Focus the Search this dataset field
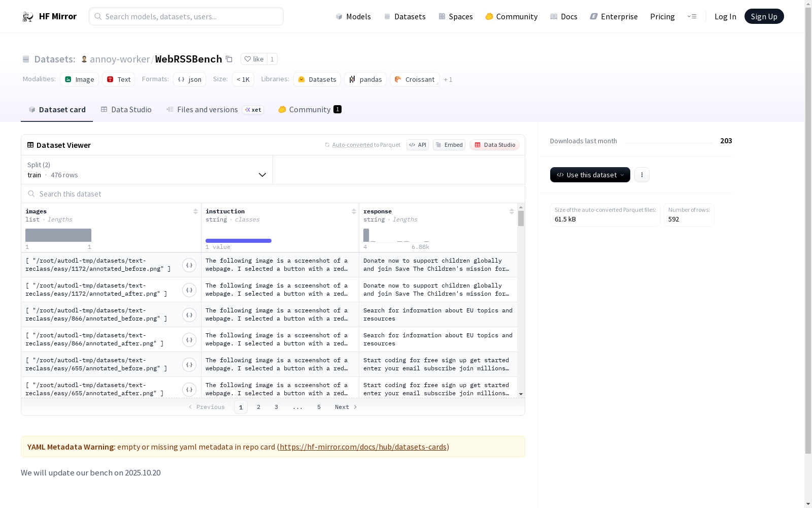812x508 pixels. (x=273, y=194)
